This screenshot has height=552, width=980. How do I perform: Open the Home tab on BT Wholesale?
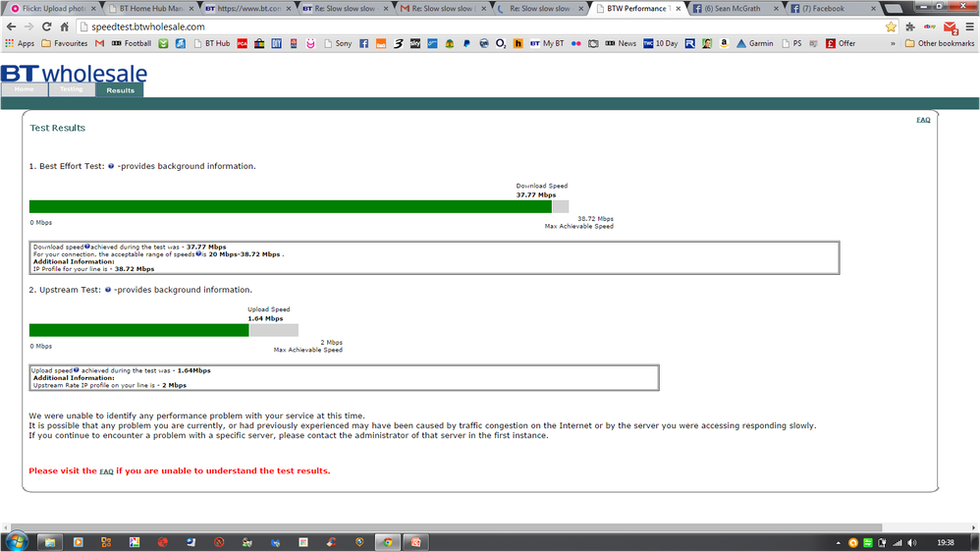pos(25,89)
